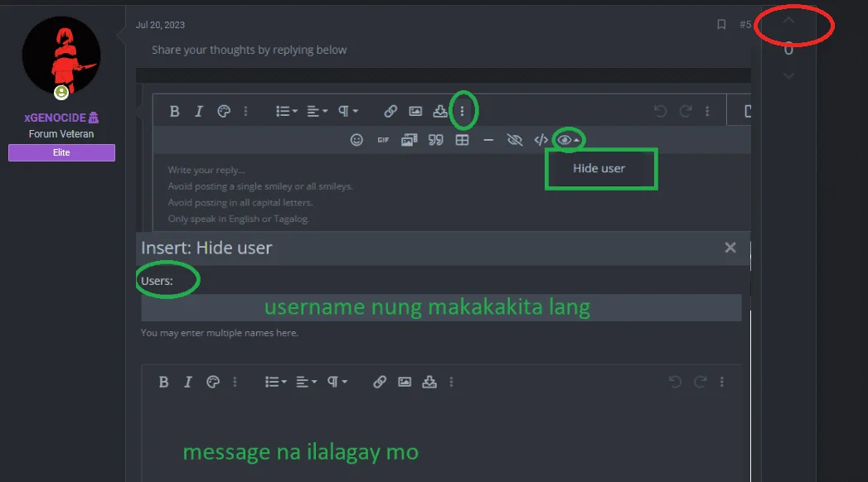
Task: Undo the last edit in upper toolbar
Action: click(661, 111)
